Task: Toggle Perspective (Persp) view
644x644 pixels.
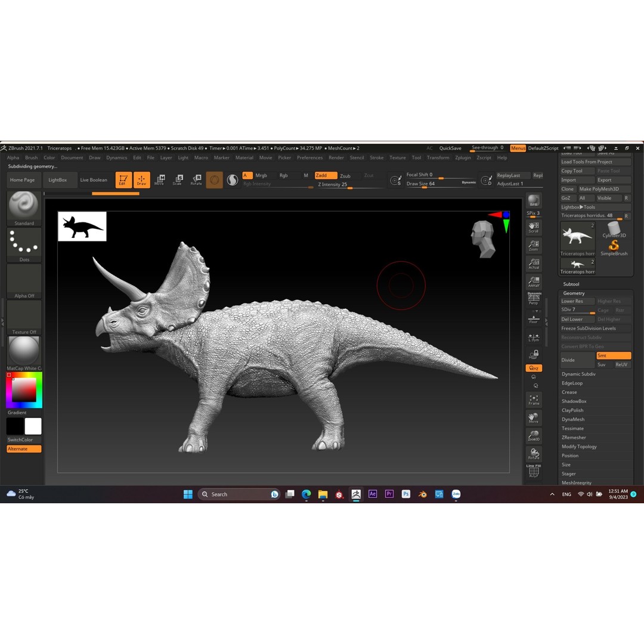Action: [x=534, y=299]
